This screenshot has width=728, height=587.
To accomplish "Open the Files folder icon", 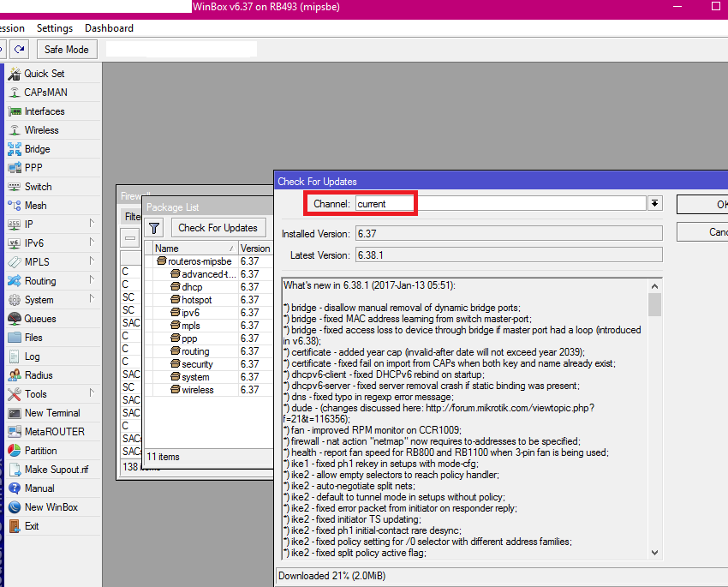I will pos(15,338).
